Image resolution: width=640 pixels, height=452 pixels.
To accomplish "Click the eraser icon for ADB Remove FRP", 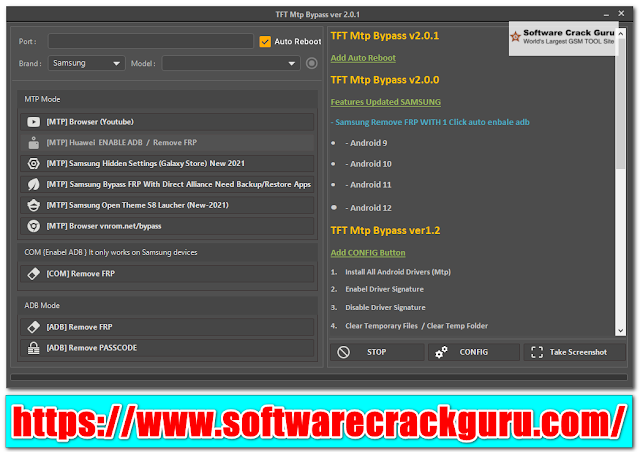I will click(x=33, y=327).
